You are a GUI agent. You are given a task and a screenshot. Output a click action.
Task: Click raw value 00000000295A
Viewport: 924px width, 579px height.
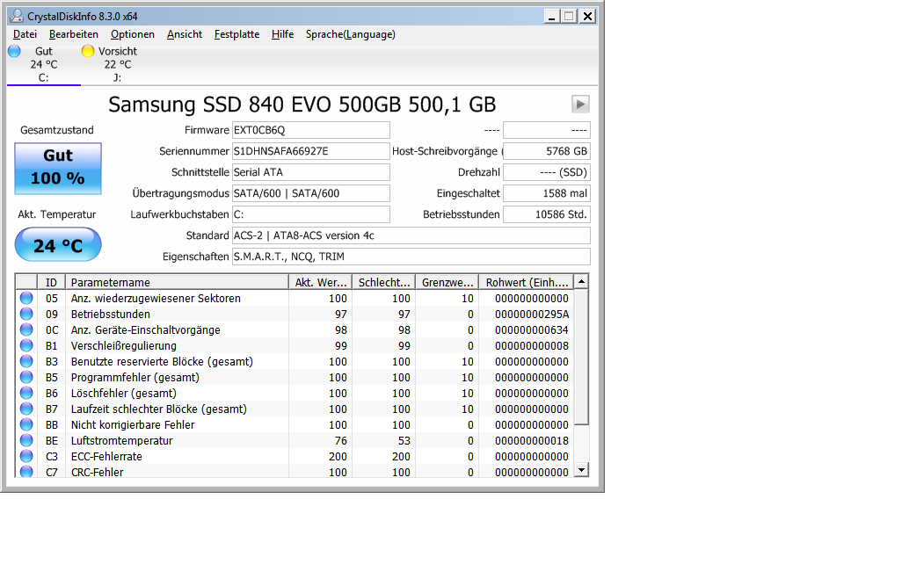click(532, 315)
